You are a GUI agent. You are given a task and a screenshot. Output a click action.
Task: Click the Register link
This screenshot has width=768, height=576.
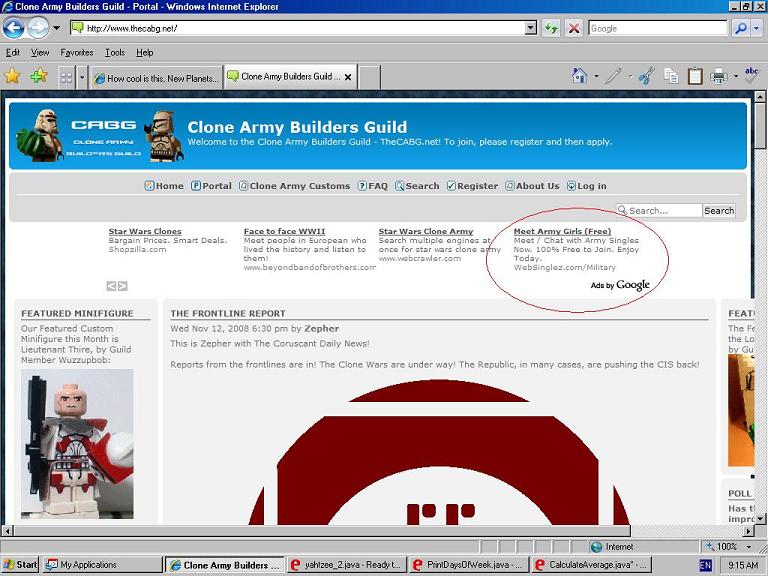click(x=472, y=186)
